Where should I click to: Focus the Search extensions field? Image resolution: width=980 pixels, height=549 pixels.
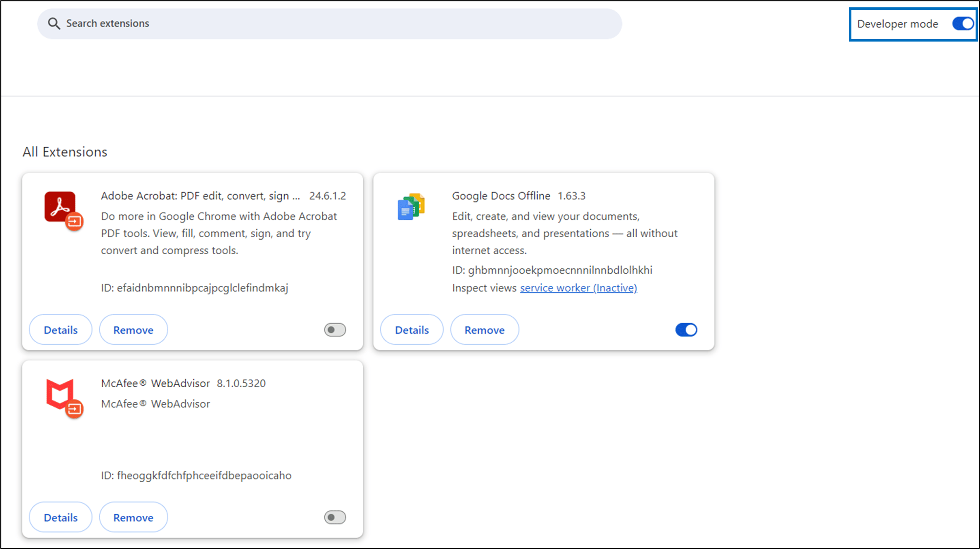(x=330, y=23)
